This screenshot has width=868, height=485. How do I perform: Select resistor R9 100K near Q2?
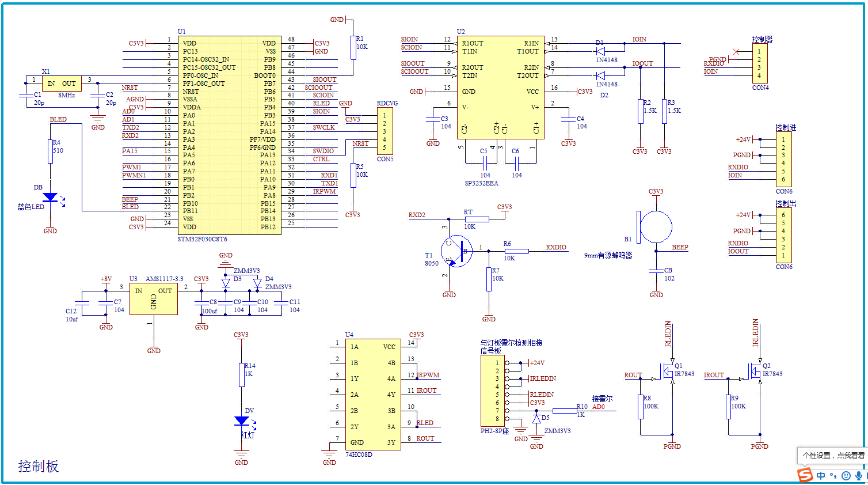(x=729, y=407)
